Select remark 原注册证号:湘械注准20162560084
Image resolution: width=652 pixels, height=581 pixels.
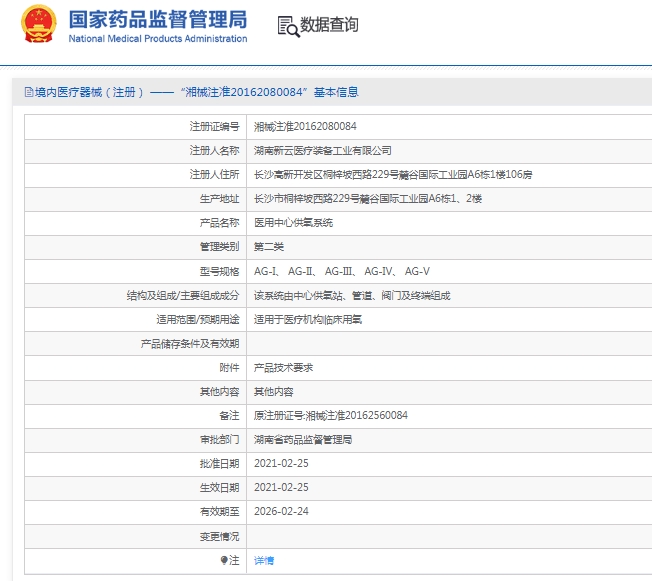tap(331, 415)
